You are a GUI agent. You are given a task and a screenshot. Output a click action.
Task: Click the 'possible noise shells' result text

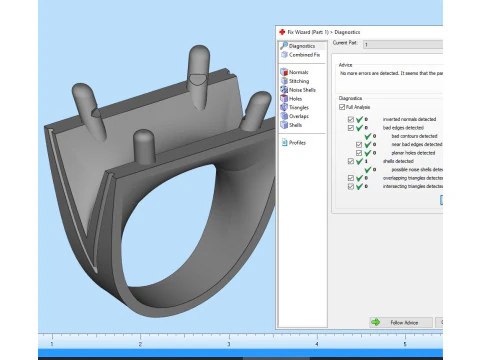(x=417, y=170)
